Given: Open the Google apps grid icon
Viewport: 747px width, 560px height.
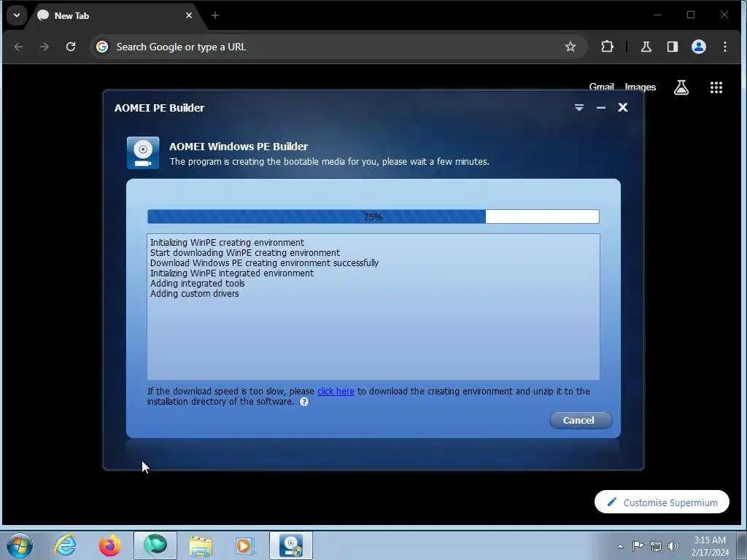Looking at the screenshot, I should point(716,87).
